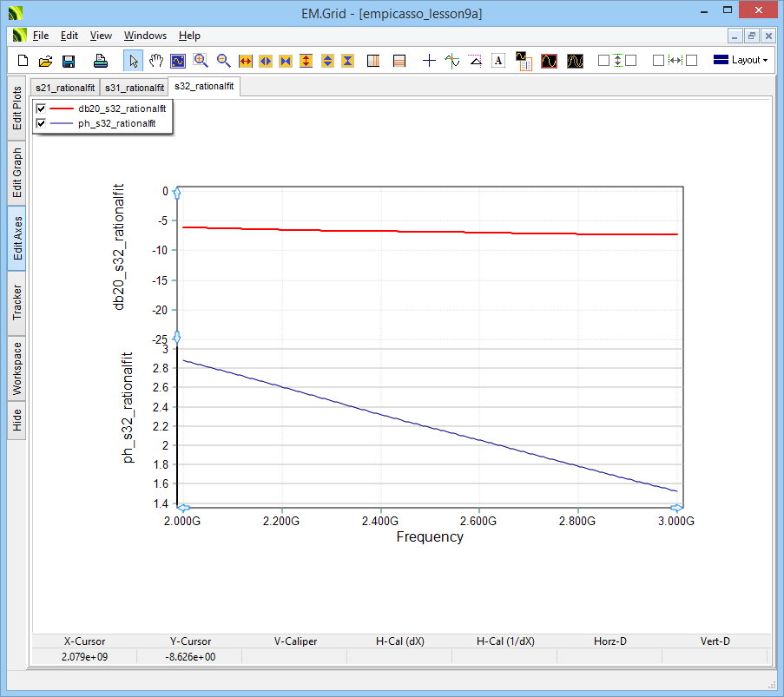The width and height of the screenshot is (784, 697).
Task: Toggle the ph_s32_rationalfit plot checkbox
Action: 41,124
